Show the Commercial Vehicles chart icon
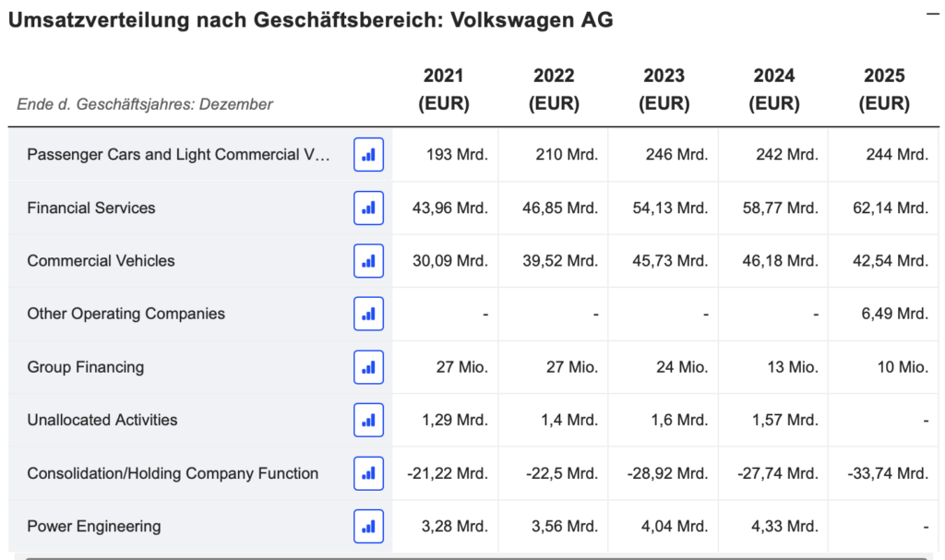 click(x=368, y=260)
